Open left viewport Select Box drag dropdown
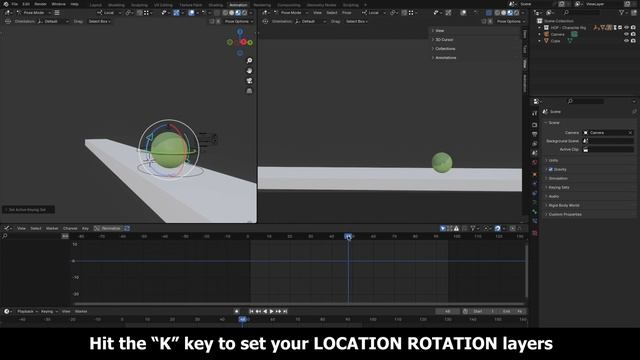Viewport: 640px width, 360px height. [99, 21]
